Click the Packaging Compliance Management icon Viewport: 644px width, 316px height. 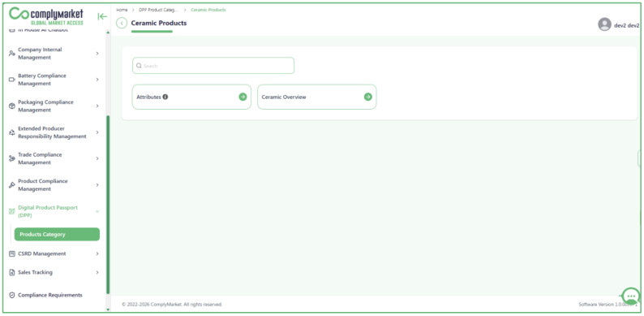[x=12, y=106]
